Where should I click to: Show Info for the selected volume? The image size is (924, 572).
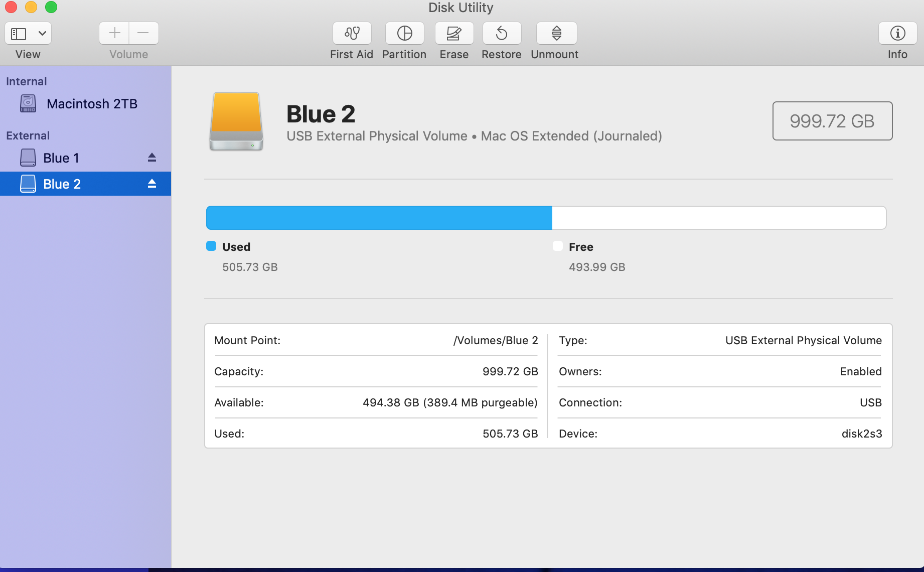click(x=897, y=33)
